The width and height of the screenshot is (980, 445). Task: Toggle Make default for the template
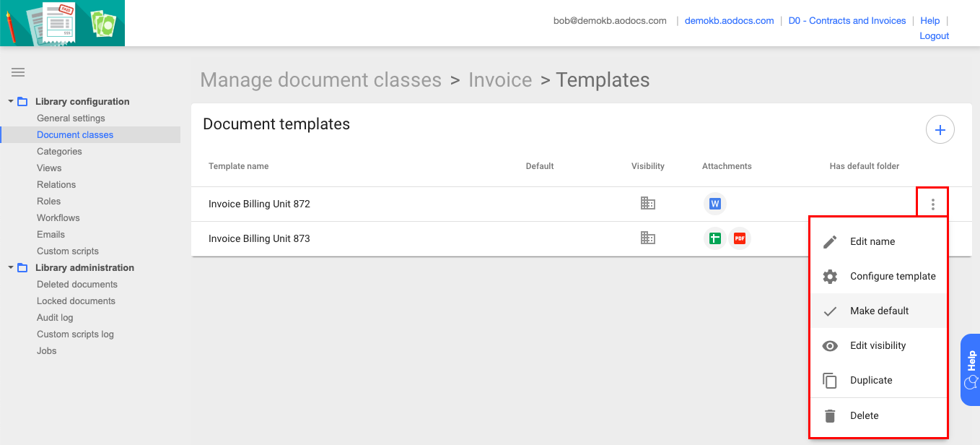[879, 311]
